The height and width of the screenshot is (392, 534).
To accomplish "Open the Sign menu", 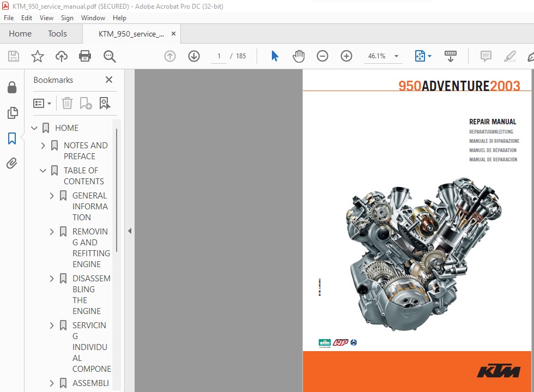I will [x=67, y=18].
